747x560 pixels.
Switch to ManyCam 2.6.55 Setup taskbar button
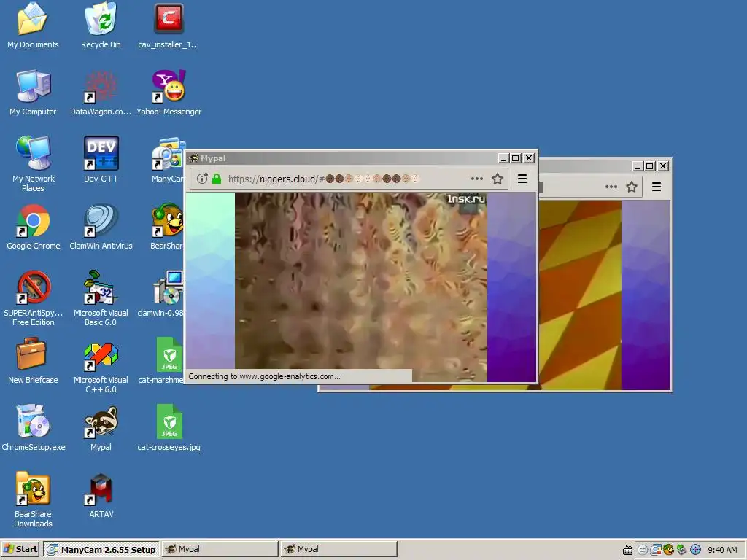click(101, 549)
